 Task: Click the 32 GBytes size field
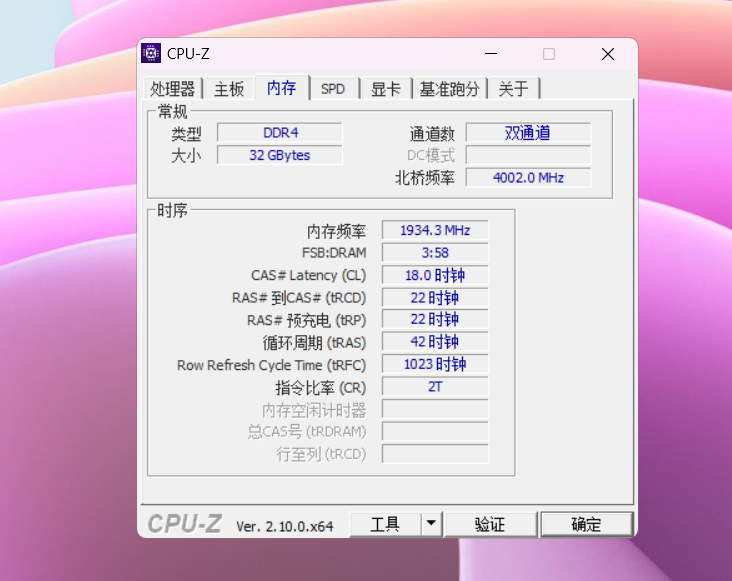[280, 155]
